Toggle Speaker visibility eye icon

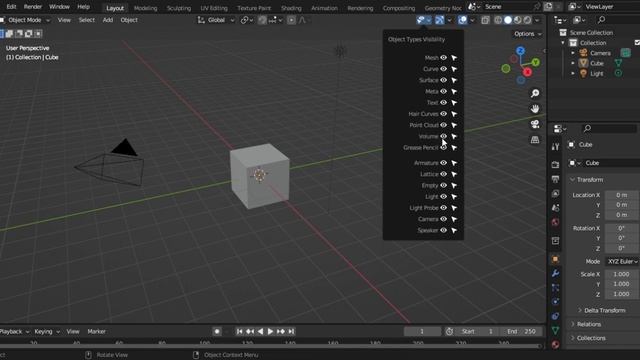point(443,230)
